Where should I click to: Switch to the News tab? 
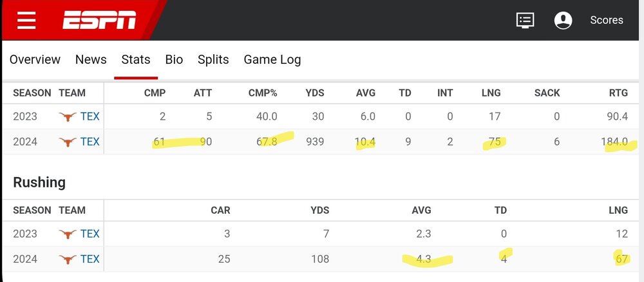click(x=91, y=59)
